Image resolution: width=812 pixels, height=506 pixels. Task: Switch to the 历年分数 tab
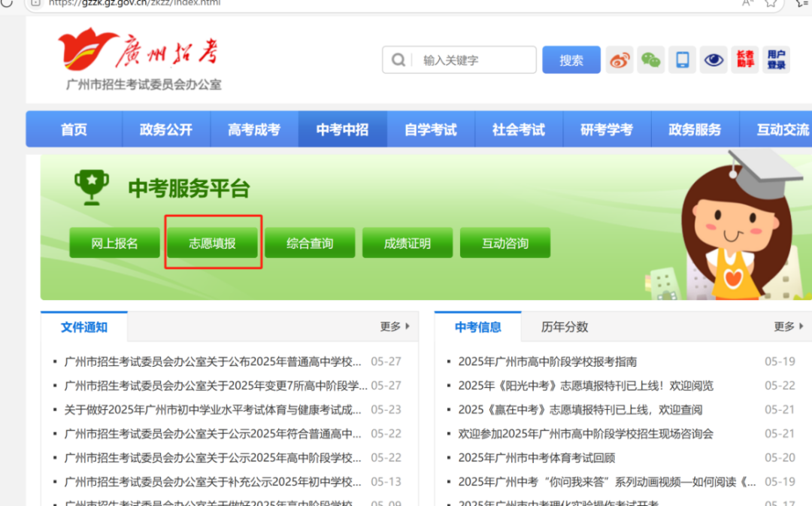[x=565, y=327]
